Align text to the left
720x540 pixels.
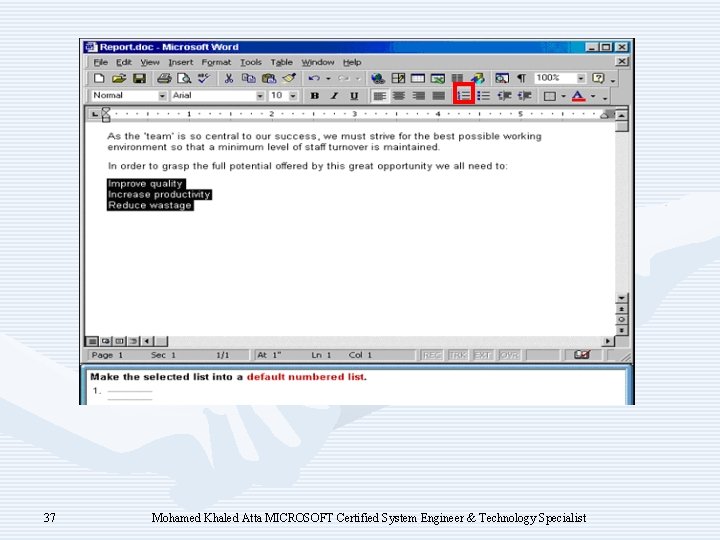click(379, 96)
